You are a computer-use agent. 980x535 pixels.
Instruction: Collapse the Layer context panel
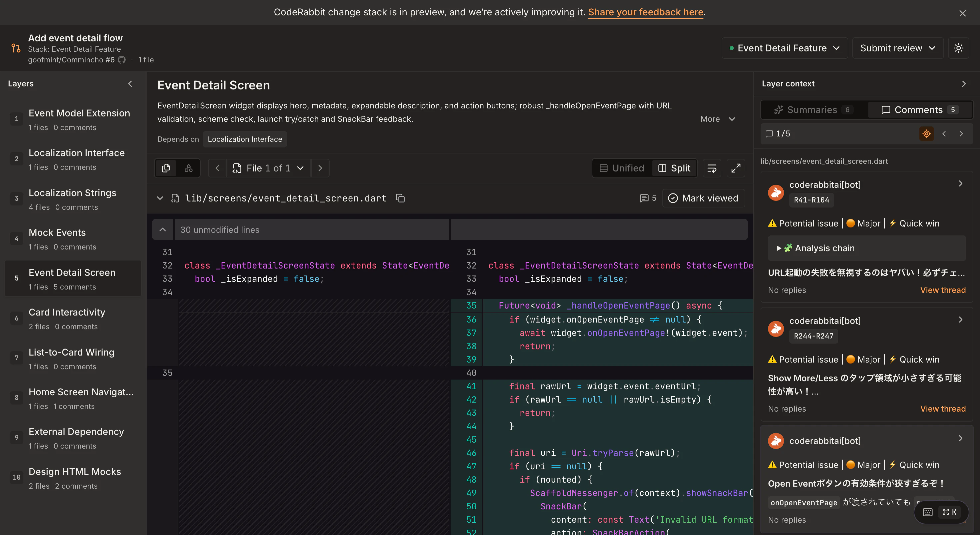[964, 83]
